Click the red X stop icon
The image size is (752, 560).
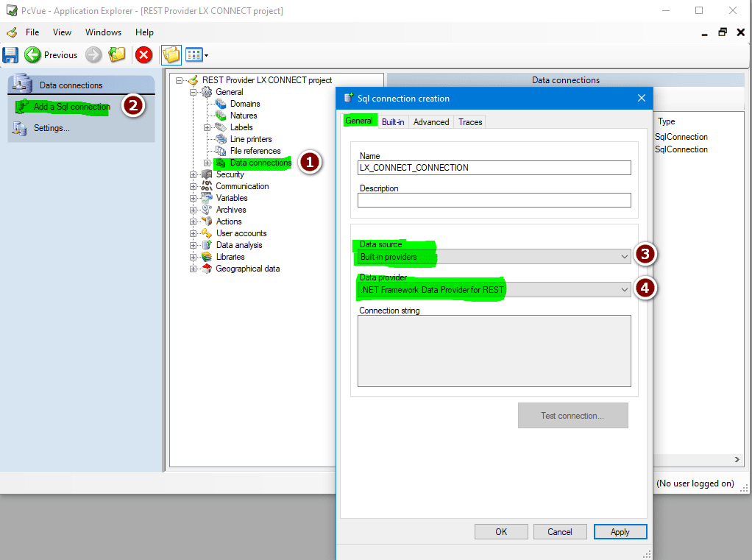[143, 54]
